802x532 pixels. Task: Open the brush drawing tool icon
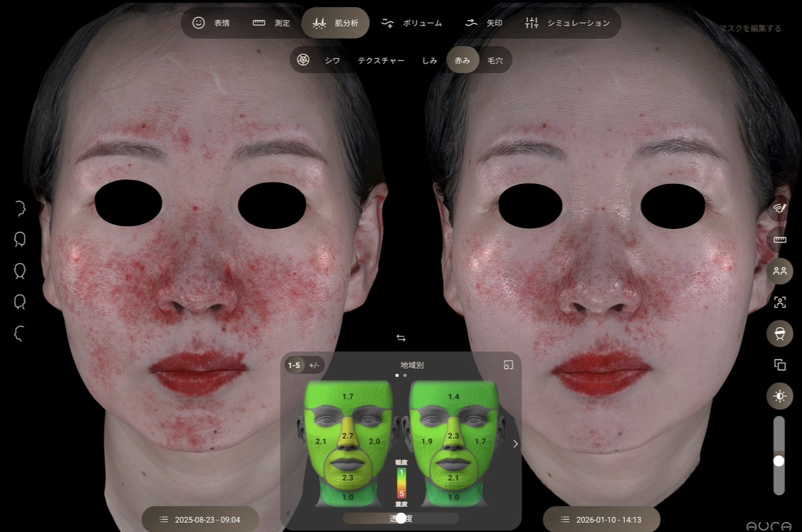[780, 208]
